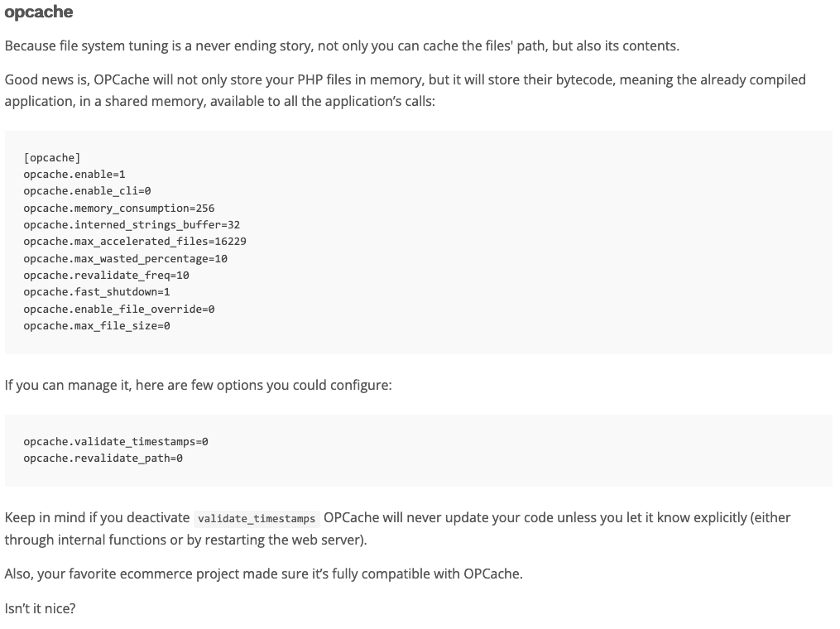The image size is (840, 629).
Task: Click the paragraph starting "Because file system tuning"
Action: click(x=342, y=46)
